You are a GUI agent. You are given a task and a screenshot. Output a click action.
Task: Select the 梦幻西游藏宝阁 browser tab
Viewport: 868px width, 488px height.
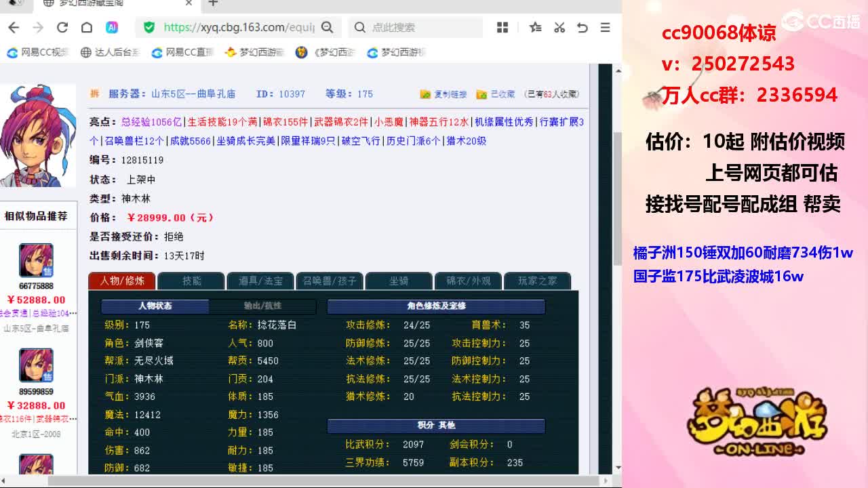click(117, 3)
